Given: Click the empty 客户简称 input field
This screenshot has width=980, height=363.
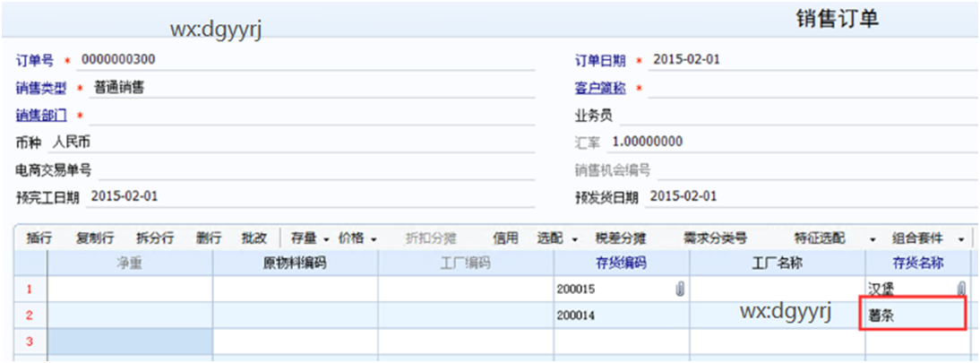Looking at the screenshot, I should pyautogui.click(x=812, y=88).
